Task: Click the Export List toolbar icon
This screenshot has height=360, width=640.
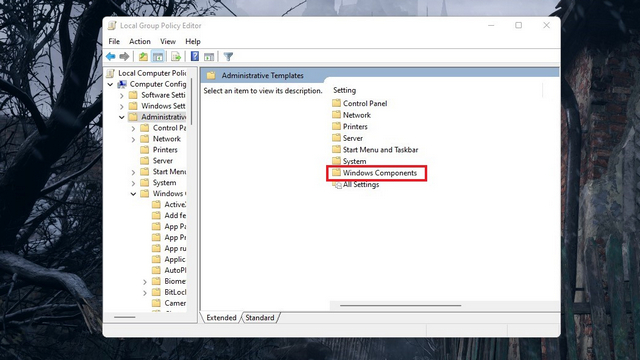Action: pos(176,56)
